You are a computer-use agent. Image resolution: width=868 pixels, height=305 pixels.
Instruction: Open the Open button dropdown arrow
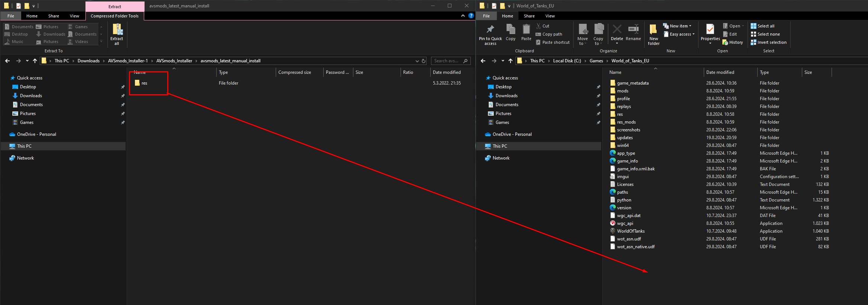tap(743, 26)
